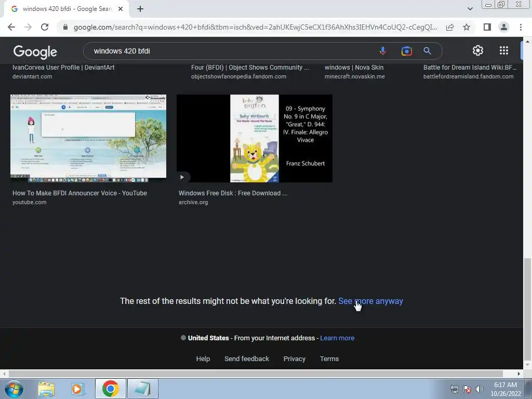The height and width of the screenshot is (399, 532).
Task: Click the 'Learn more' location link
Action: pyautogui.click(x=337, y=338)
